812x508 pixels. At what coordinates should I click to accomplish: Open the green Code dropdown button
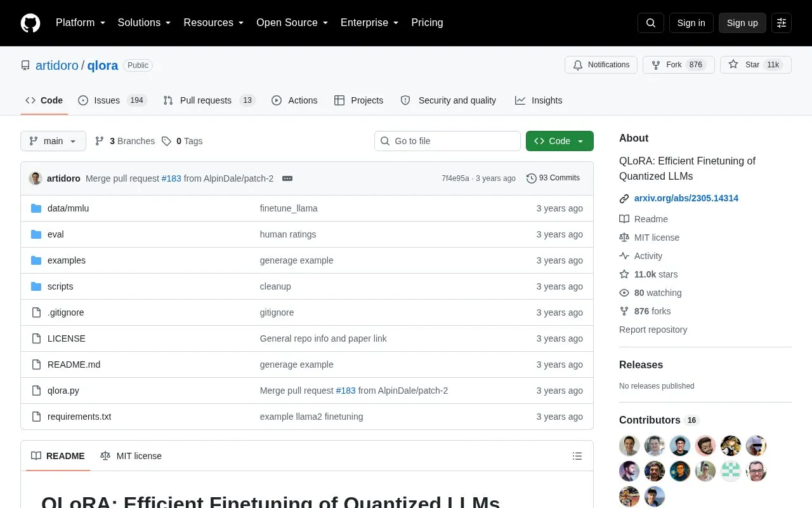560,141
